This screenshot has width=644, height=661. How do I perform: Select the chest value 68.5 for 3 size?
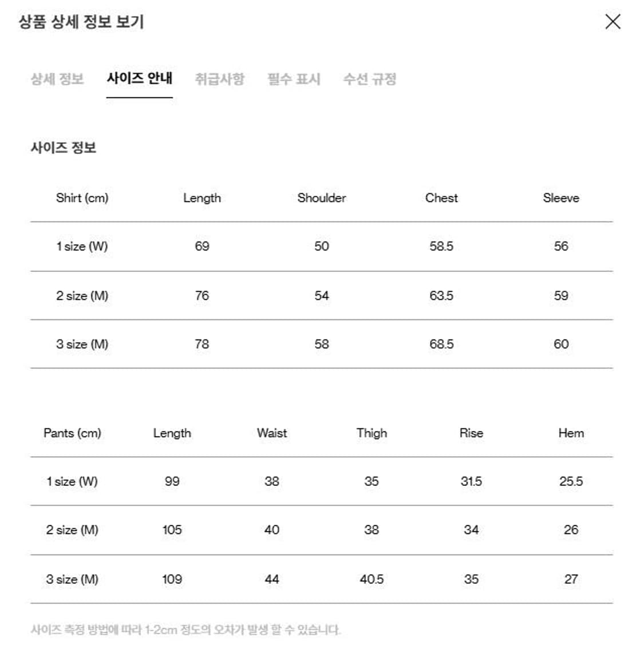tap(441, 344)
